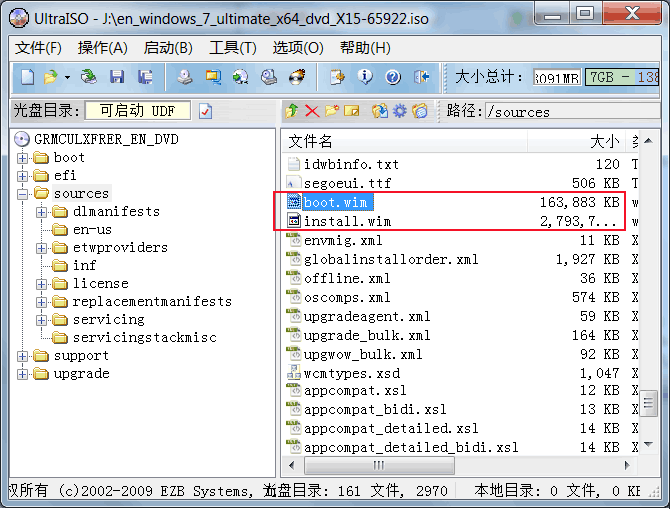670x509 pixels.
Task: Expand the etwproviders folder node
Action: (41, 248)
